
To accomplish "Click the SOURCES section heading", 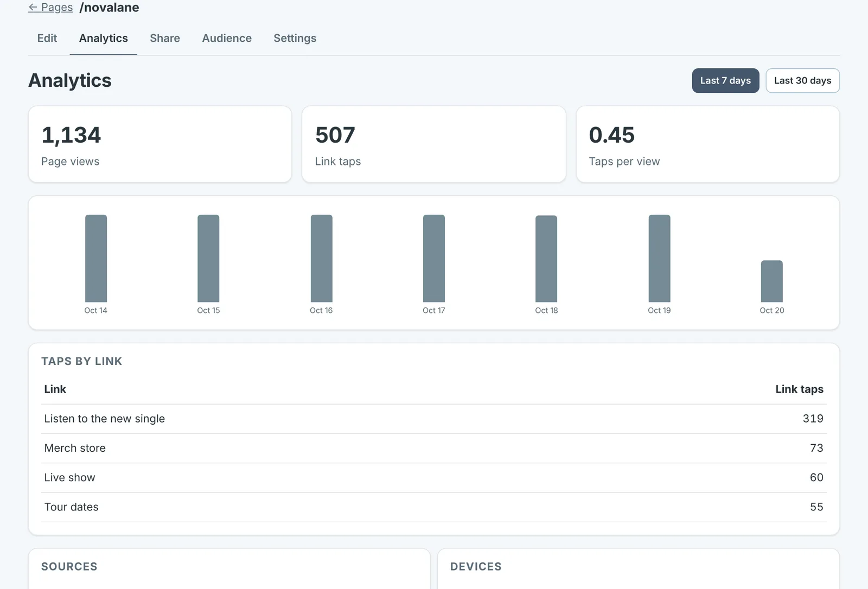I will tap(69, 566).
